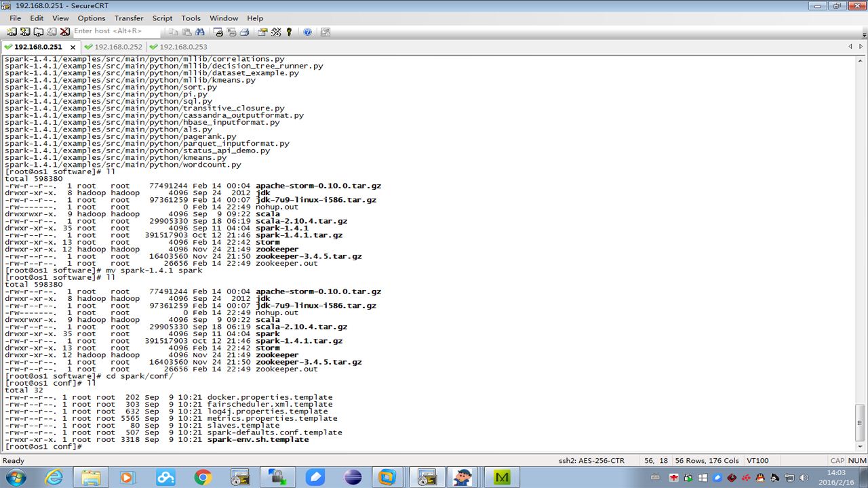Click the ssh2: AES-256-CTR status entry

click(591, 460)
